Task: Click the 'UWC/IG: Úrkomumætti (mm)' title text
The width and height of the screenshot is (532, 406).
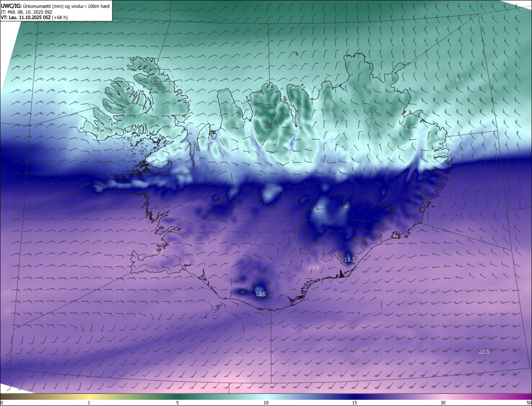Action: pyautogui.click(x=56, y=6)
